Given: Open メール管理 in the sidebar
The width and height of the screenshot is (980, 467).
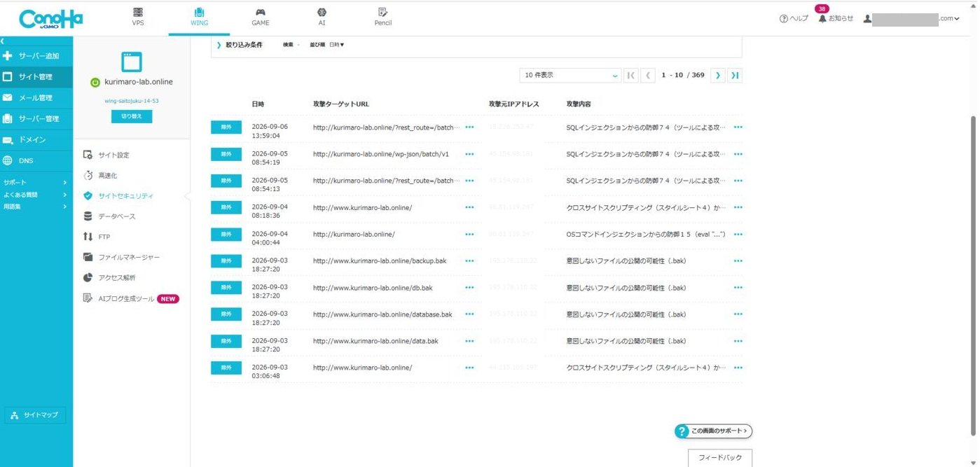Looking at the screenshot, I should [36, 98].
